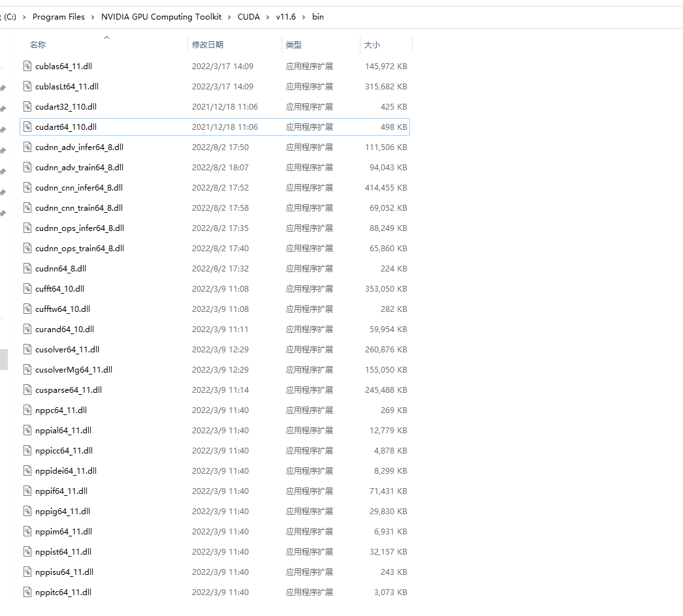Click the file icon of nppitc64_11.dll
Viewport: 683px width, 616px height.
pyautogui.click(x=27, y=592)
